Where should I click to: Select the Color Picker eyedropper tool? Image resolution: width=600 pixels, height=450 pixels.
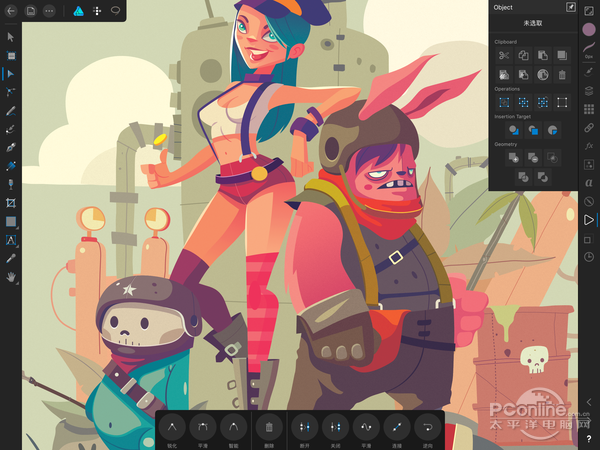coord(11,259)
